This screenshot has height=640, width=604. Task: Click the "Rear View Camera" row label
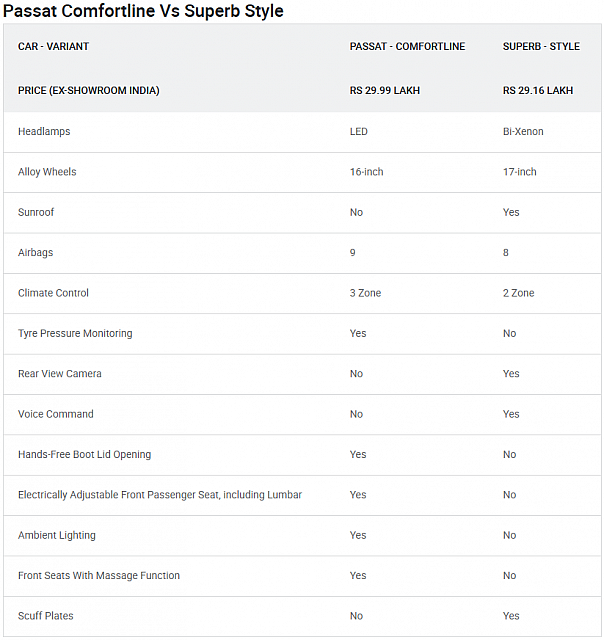click(x=60, y=374)
